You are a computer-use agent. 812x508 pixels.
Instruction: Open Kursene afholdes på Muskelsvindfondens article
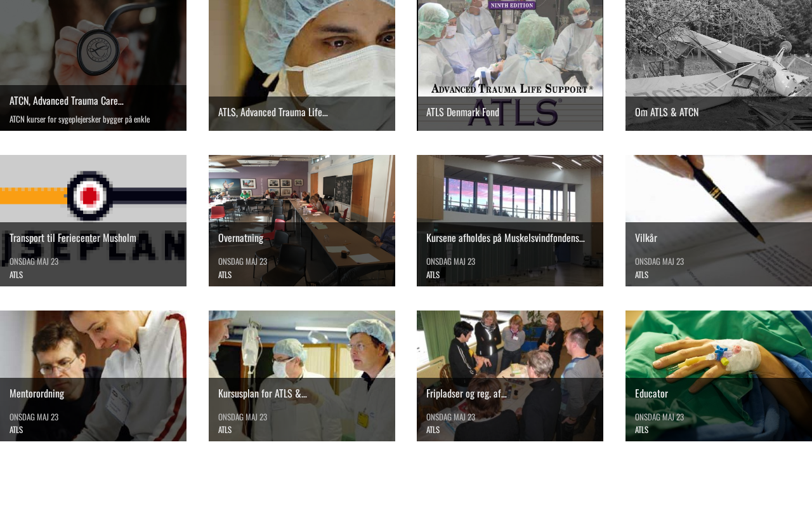[x=506, y=237]
